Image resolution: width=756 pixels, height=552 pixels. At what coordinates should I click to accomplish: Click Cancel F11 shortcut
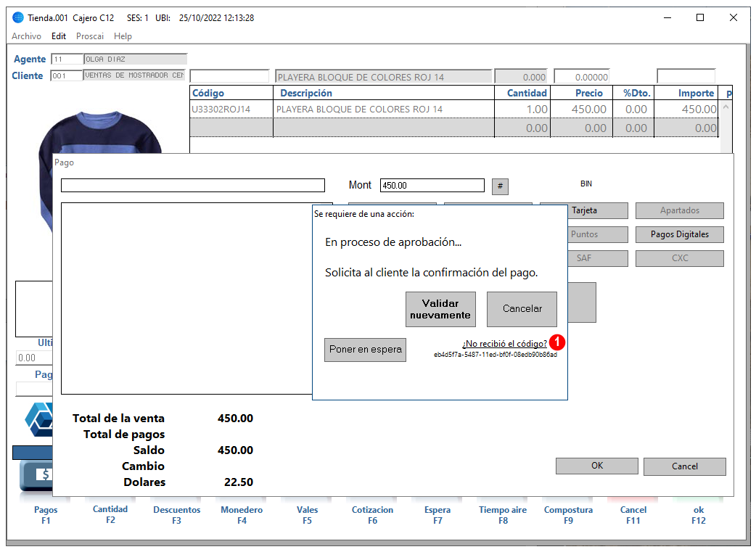(x=633, y=515)
